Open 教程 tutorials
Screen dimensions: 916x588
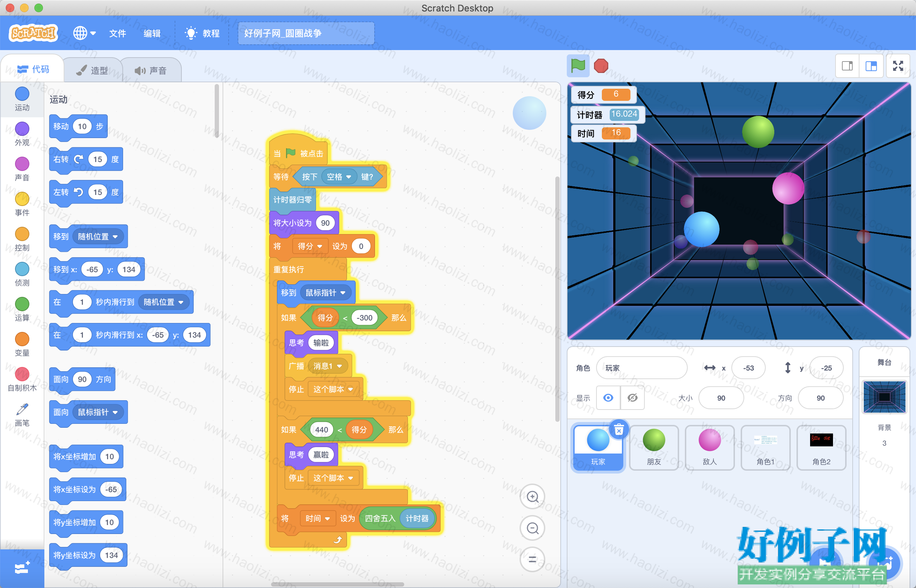202,34
